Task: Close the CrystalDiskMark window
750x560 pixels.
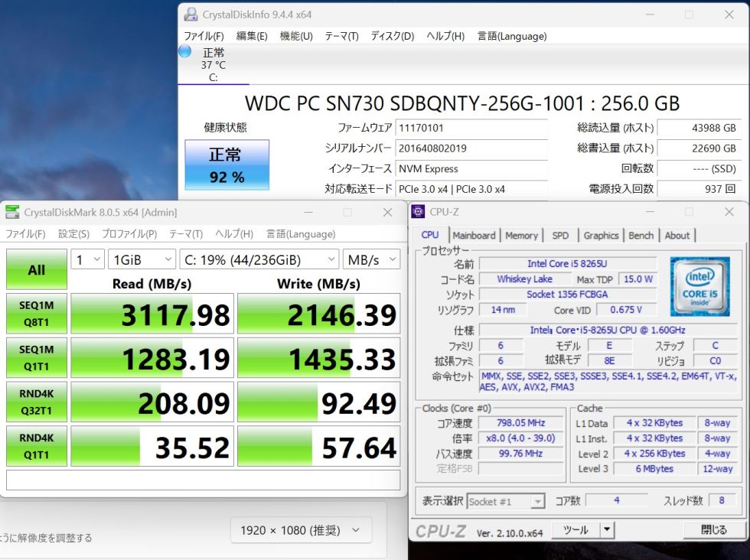Action: pyautogui.click(x=387, y=212)
